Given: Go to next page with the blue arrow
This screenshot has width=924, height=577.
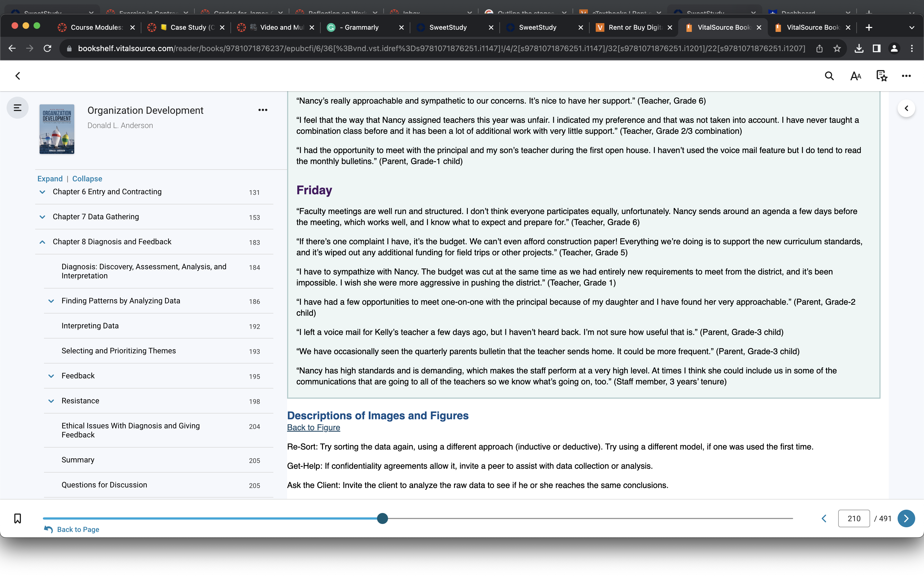Looking at the screenshot, I should click(x=906, y=518).
